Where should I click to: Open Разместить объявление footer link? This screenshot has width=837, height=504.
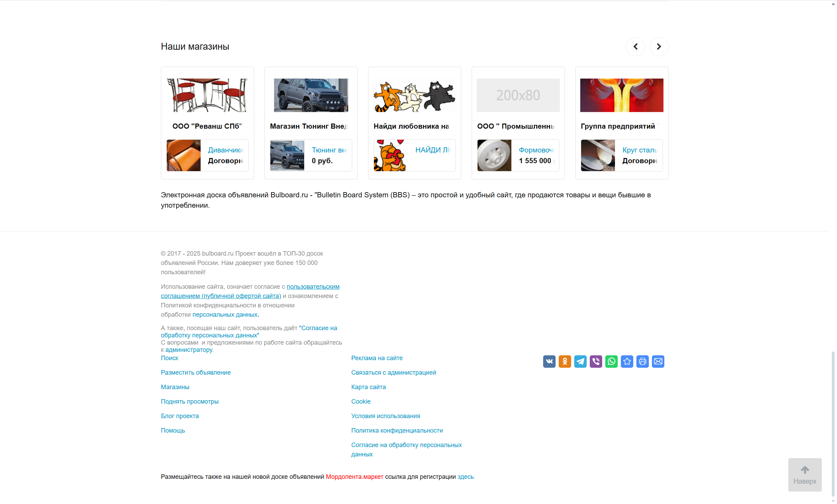[195, 373]
